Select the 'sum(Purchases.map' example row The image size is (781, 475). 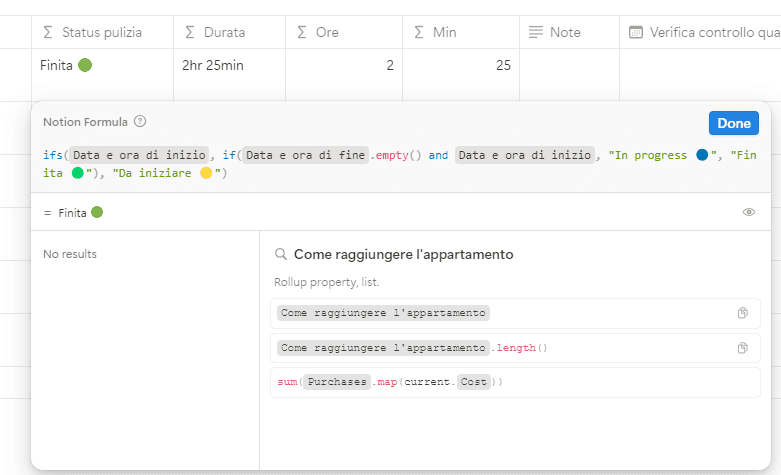515,382
